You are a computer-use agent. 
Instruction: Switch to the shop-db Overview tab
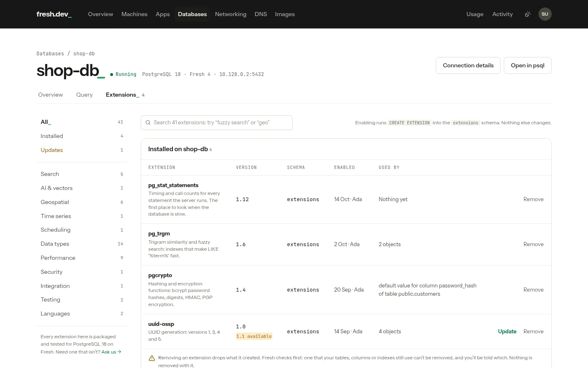(x=51, y=95)
